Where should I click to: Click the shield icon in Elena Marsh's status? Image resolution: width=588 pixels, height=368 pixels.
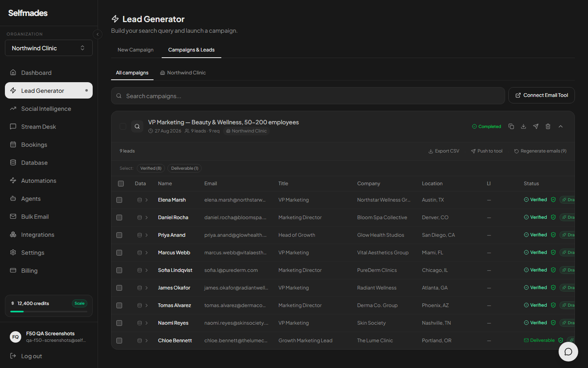[x=553, y=200]
